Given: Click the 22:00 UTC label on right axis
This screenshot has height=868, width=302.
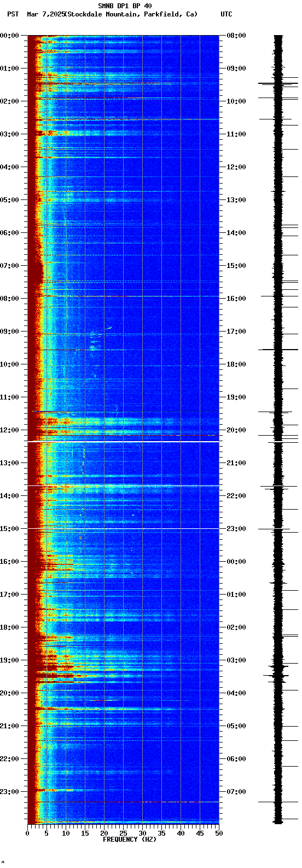Looking at the screenshot, I should pyautogui.click(x=236, y=496).
